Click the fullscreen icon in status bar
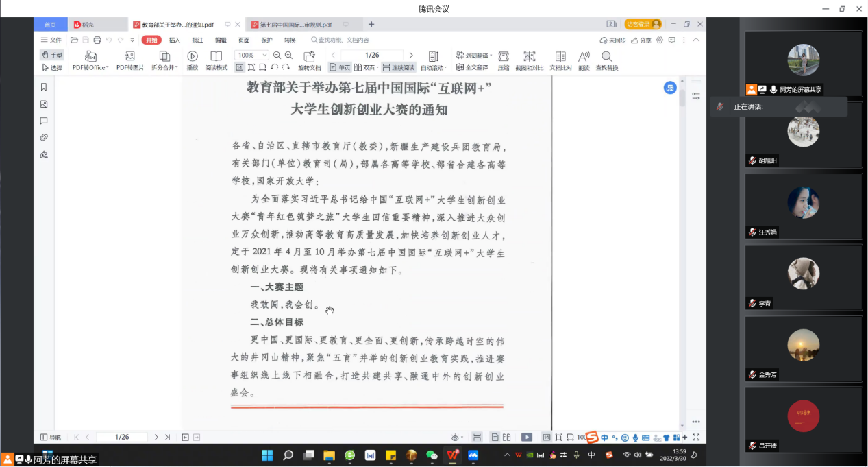The width and height of the screenshot is (868, 467). pos(696,437)
